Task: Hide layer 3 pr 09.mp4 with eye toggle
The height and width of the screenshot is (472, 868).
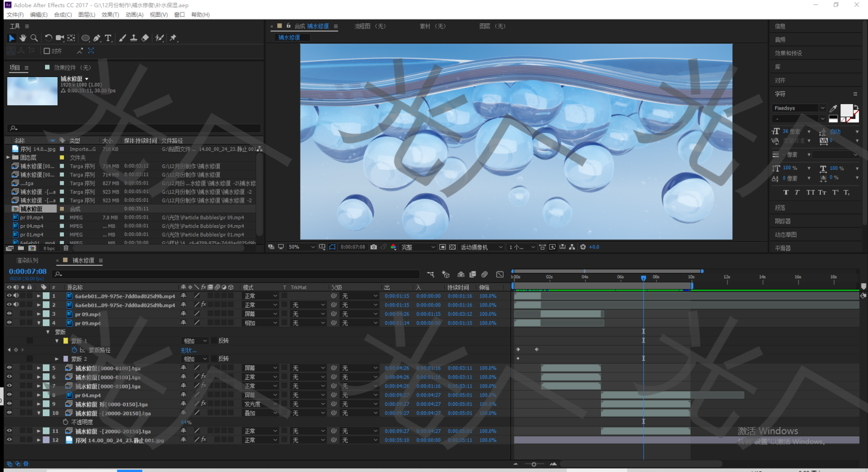Action: 9,314
